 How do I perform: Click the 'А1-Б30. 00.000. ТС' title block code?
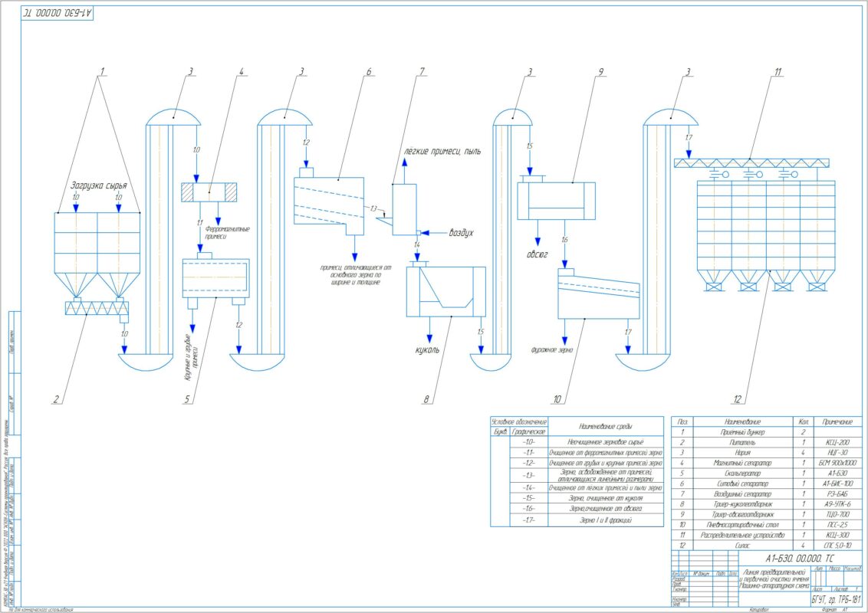[799, 559]
